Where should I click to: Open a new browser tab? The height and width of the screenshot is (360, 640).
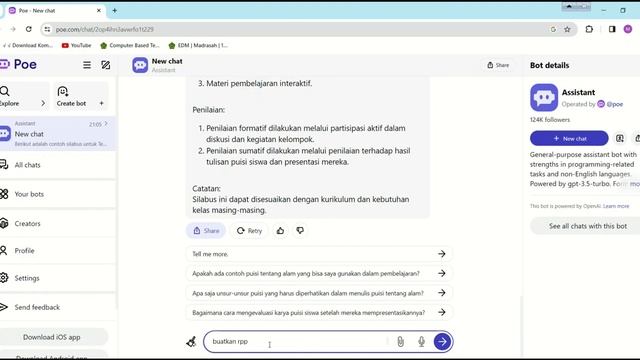[x=115, y=11]
